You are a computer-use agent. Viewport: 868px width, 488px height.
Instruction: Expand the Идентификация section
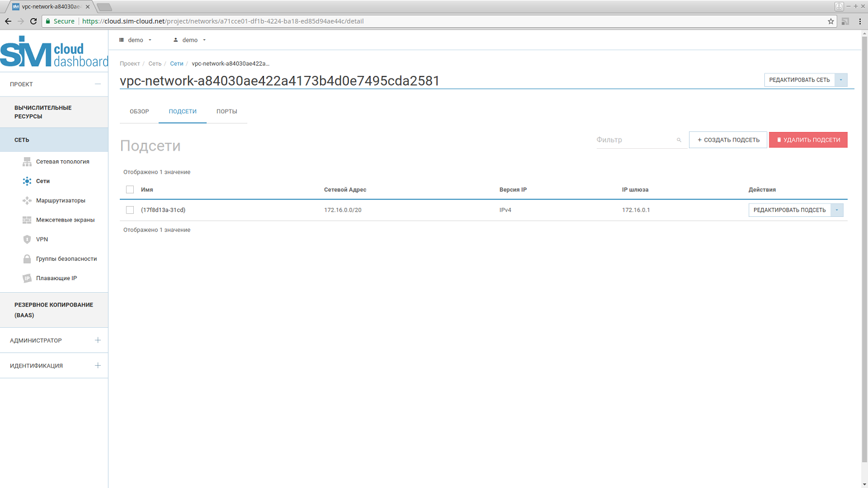pos(98,366)
